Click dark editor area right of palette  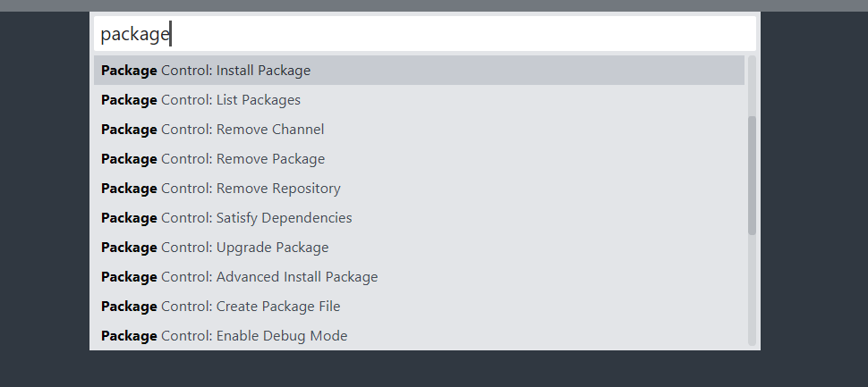point(814,197)
